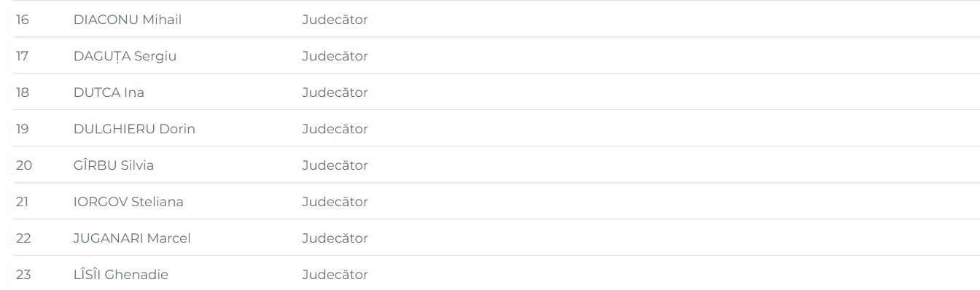The width and height of the screenshot is (980, 290).
Task: Click the LÎSÎI Ghenadie name
Action: [121, 275]
